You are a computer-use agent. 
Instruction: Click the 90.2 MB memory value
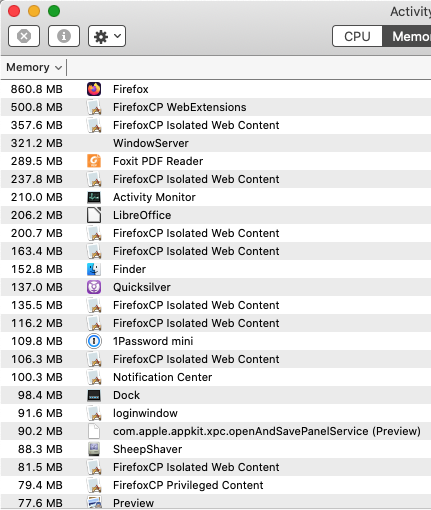pyautogui.click(x=40, y=431)
